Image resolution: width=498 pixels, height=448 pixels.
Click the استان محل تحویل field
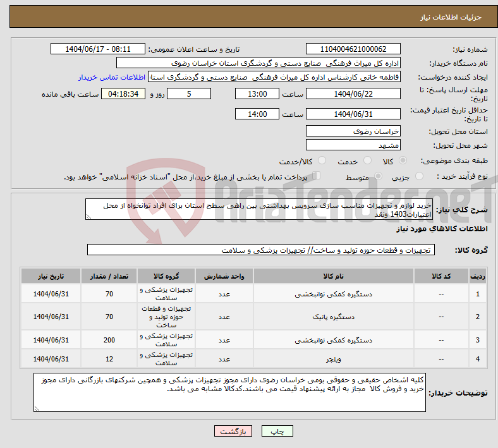pyautogui.click(x=353, y=131)
